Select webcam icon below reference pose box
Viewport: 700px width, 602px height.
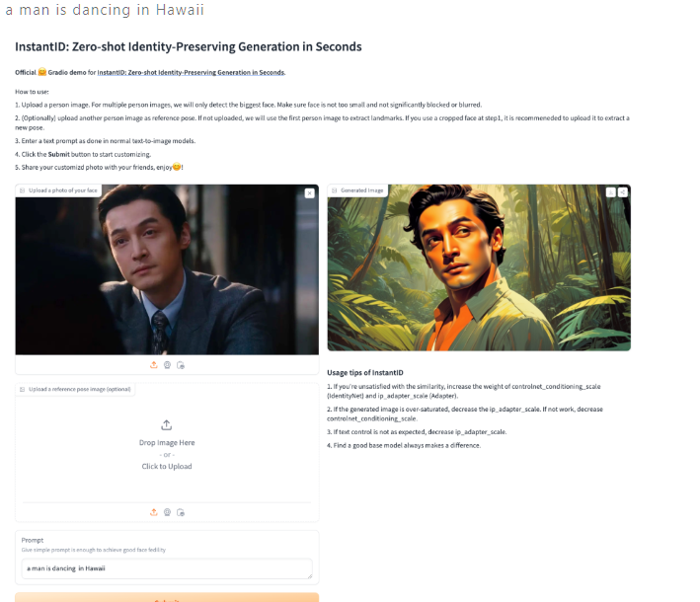click(167, 512)
